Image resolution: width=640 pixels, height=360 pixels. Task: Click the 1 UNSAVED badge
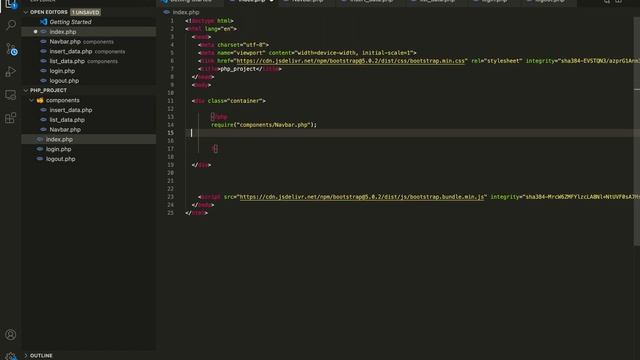86,12
